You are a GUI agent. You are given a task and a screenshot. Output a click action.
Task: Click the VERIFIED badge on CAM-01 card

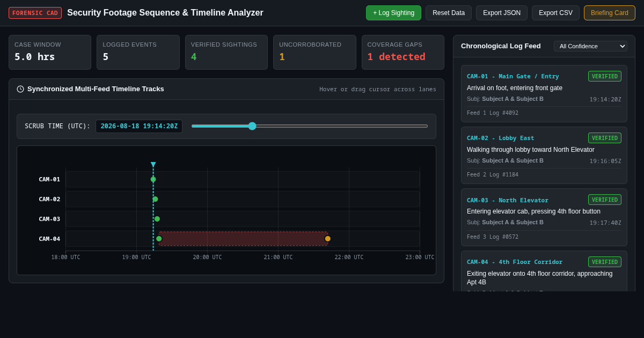pos(605,76)
